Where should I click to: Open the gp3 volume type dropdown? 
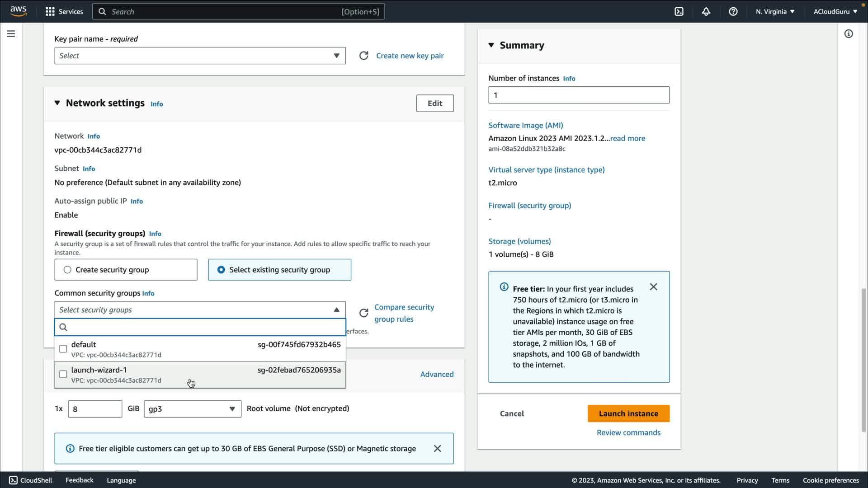pos(192,409)
